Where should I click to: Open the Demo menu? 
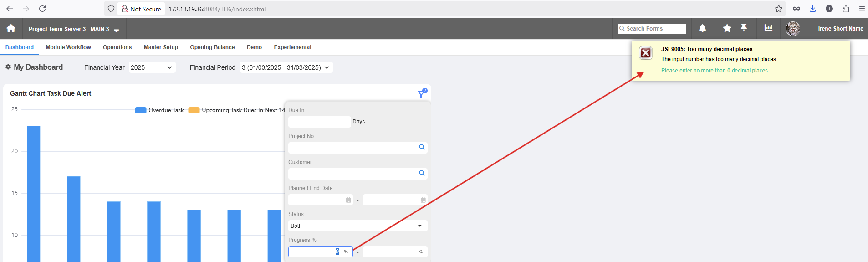click(x=254, y=47)
